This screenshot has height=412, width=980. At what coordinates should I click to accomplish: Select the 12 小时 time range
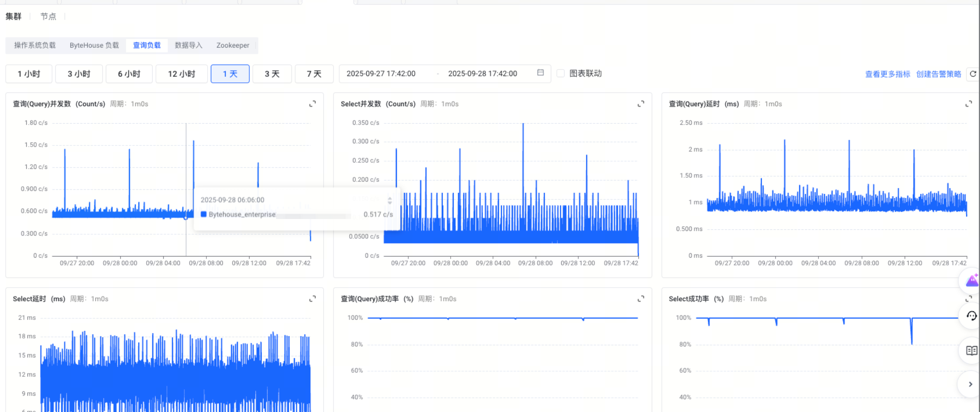pos(182,74)
